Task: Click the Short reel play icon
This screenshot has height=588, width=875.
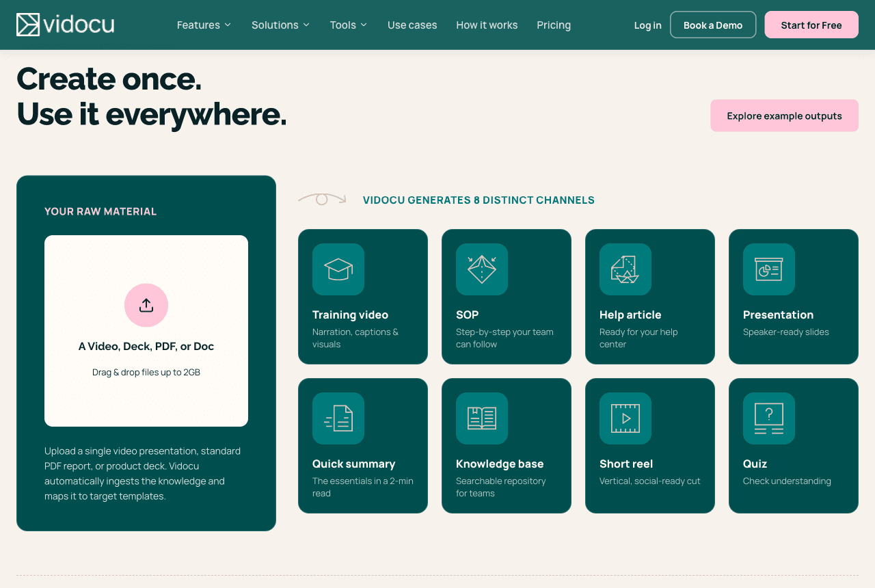Action: (x=625, y=418)
